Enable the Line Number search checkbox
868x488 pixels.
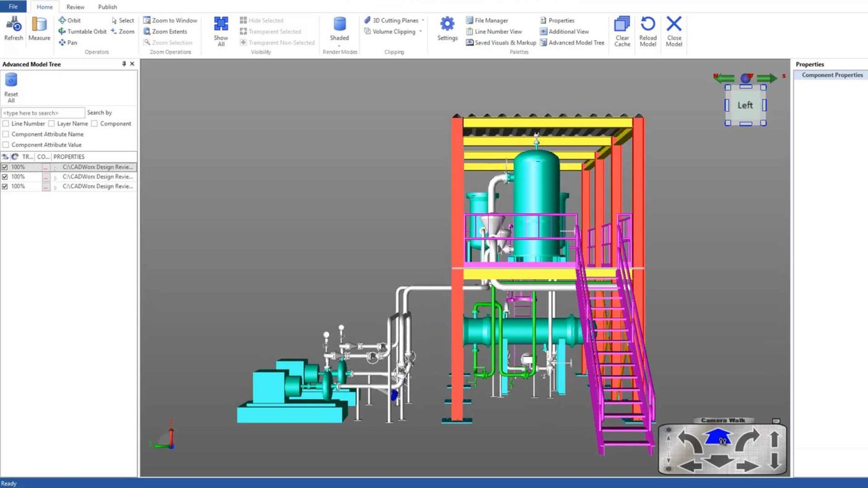click(x=6, y=124)
